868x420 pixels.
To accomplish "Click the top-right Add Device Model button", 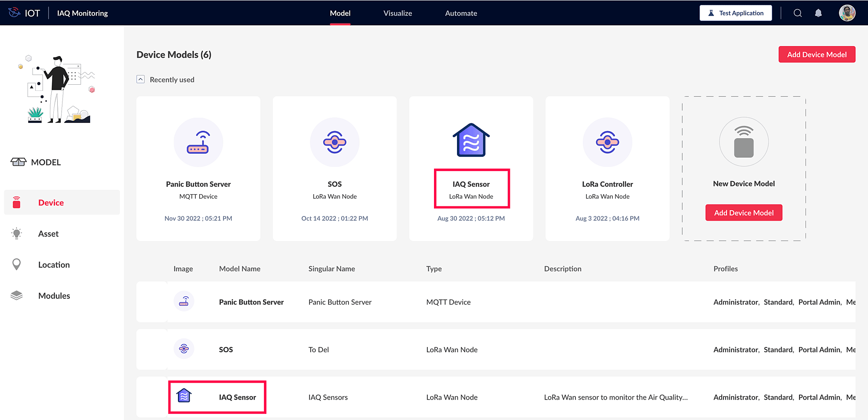I will pyautogui.click(x=817, y=54).
